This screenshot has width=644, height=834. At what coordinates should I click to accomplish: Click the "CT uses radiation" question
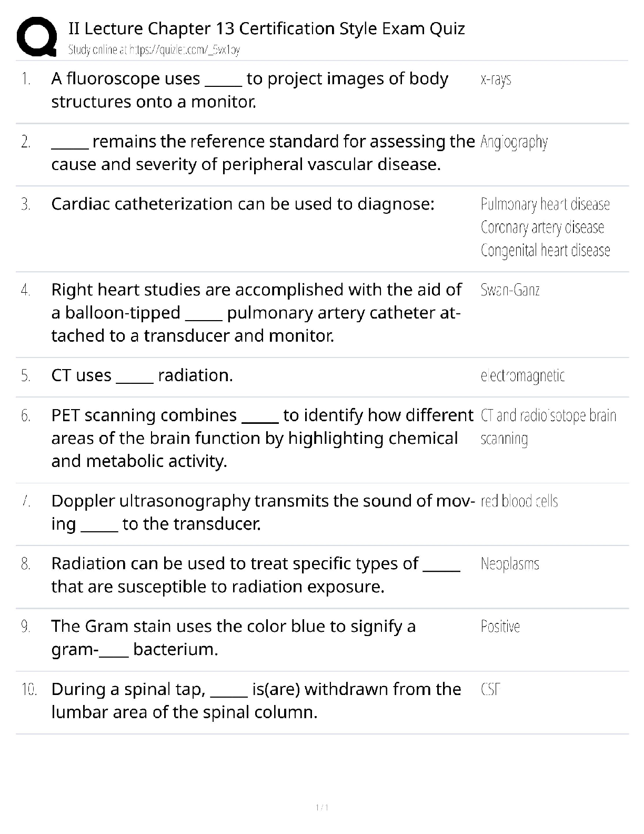click(x=142, y=376)
